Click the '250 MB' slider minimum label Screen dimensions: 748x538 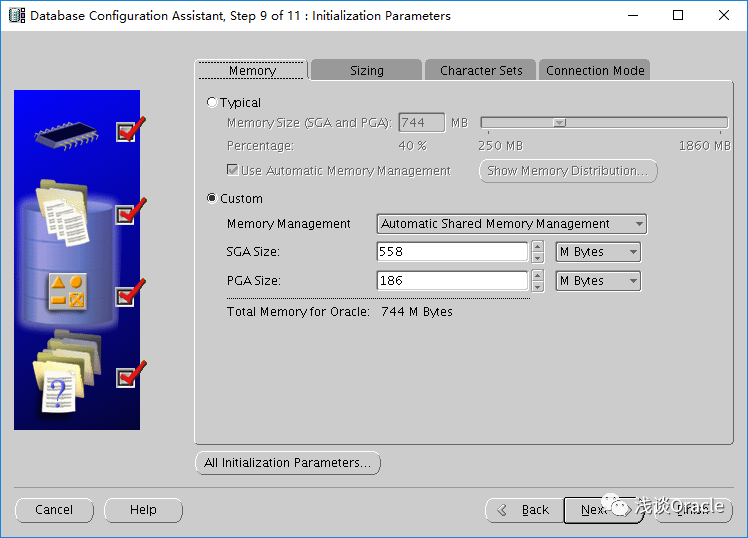pyautogui.click(x=500, y=145)
